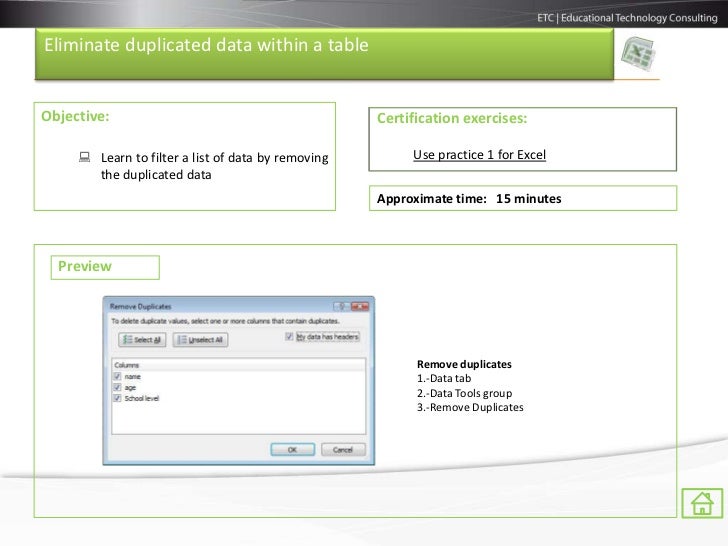
Task: Toggle the 'My data has headers' checkbox
Action: pos(289,337)
